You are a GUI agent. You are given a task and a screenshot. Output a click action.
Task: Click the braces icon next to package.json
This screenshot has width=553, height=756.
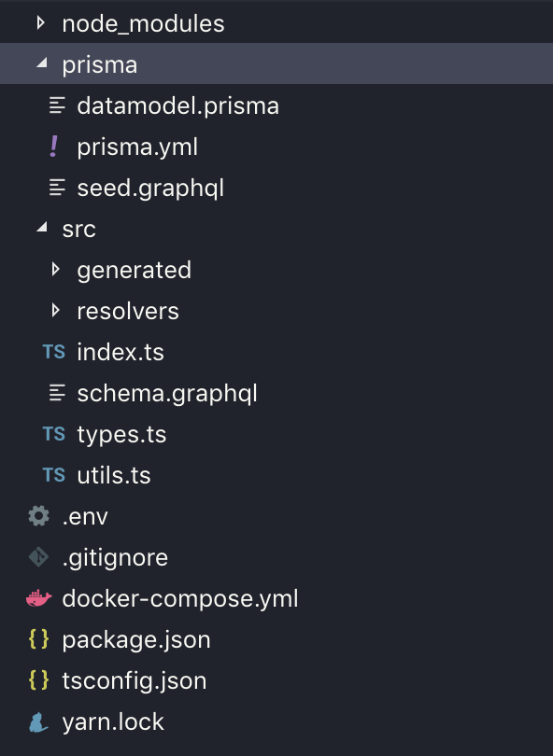[x=38, y=639]
